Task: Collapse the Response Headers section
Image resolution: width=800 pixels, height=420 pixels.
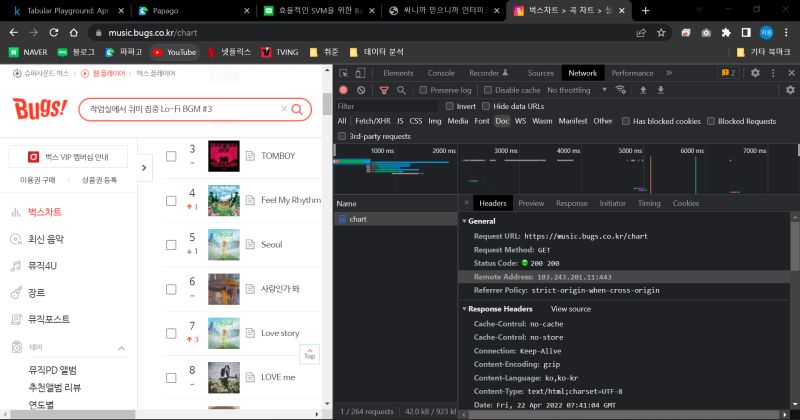Action: [464, 309]
